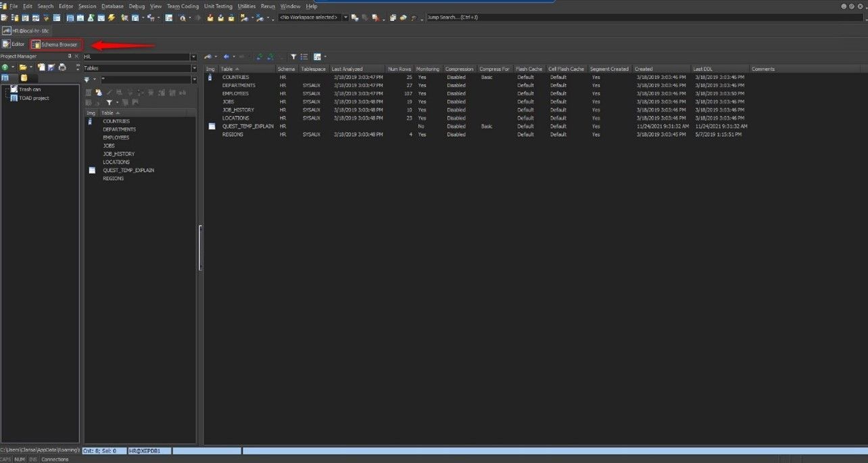Click the search magnifier icon in main toolbar
This screenshot has width=868, height=463.
tap(184, 18)
